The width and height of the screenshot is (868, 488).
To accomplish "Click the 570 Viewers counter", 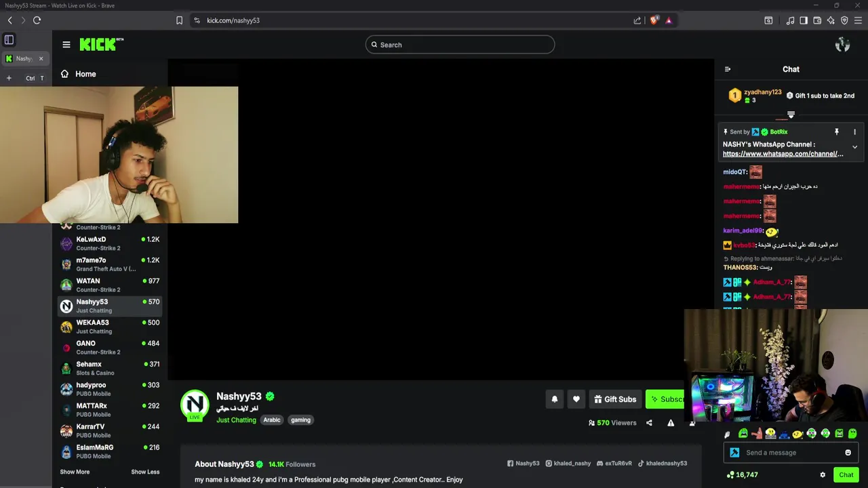I will click(612, 423).
